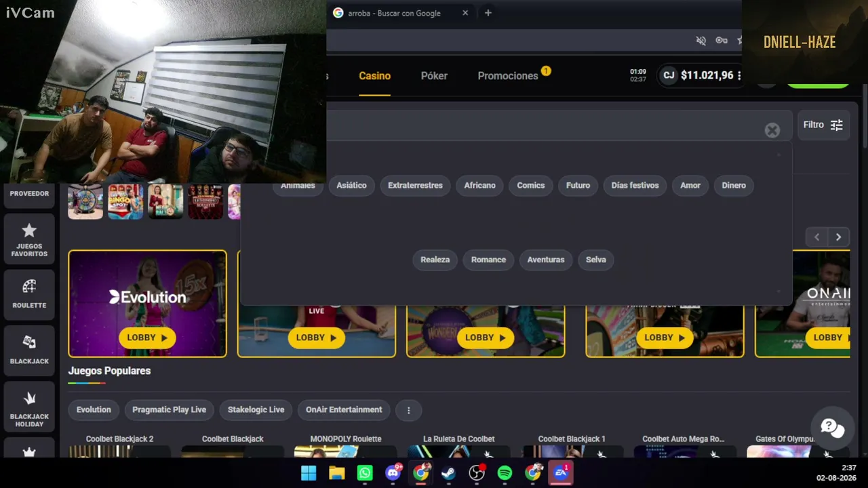Open OBS Studio from the taskbar
Image resolution: width=868 pixels, height=488 pixels.
click(x=477, y=472)
